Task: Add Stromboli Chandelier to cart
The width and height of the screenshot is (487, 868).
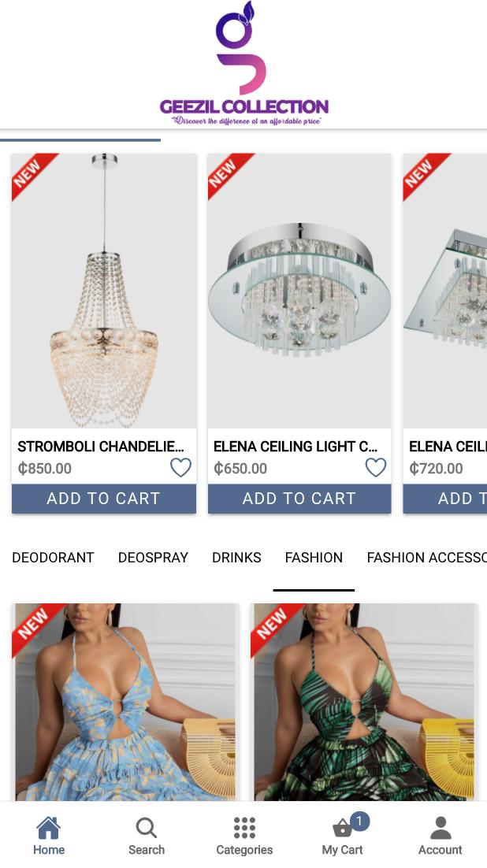Action: click(103, 499)
